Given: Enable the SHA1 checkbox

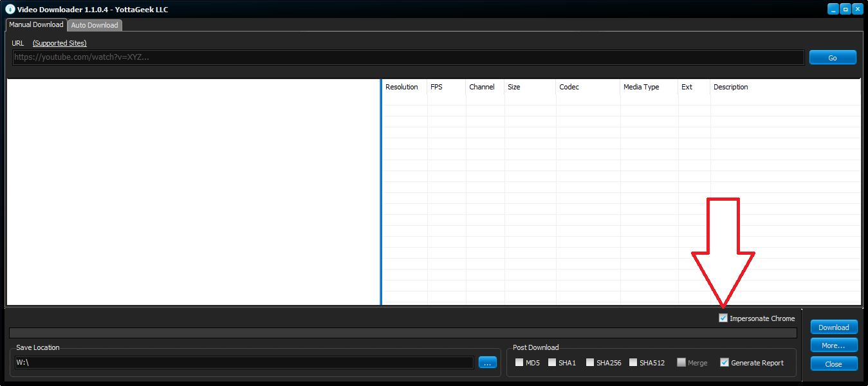Looking at the screenshot, I should (x=552, y=363).
